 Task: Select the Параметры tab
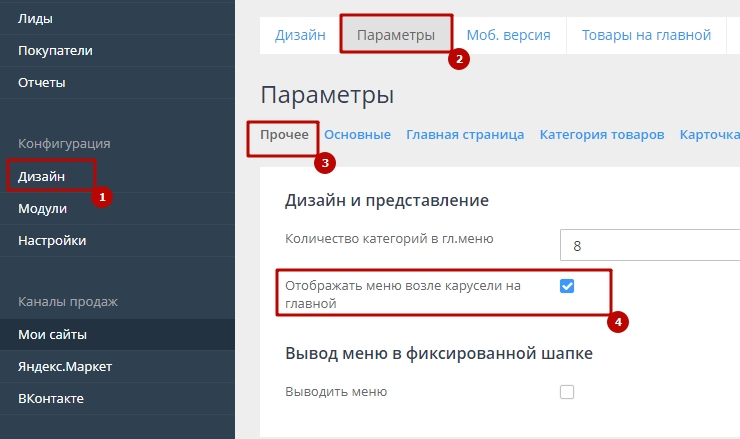396,35
